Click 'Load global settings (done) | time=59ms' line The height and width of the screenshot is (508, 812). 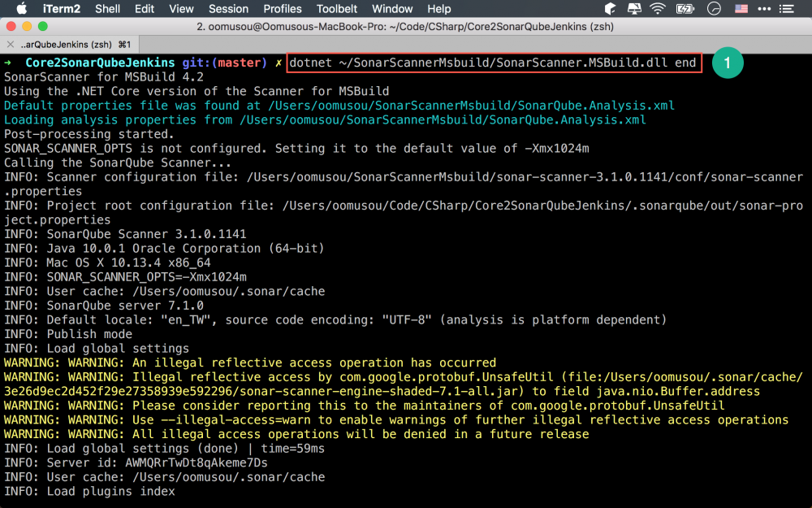point(164,449)
